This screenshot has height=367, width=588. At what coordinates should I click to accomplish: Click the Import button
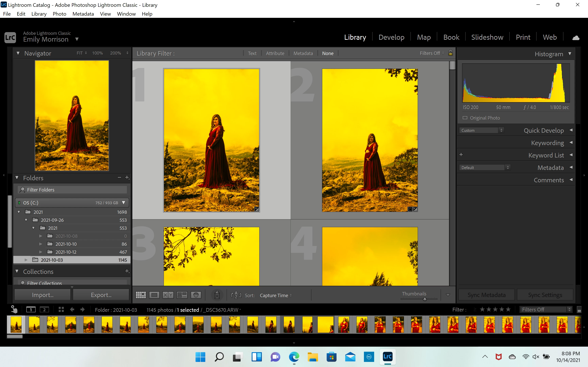pyautogui.click(x=43, y=295)
